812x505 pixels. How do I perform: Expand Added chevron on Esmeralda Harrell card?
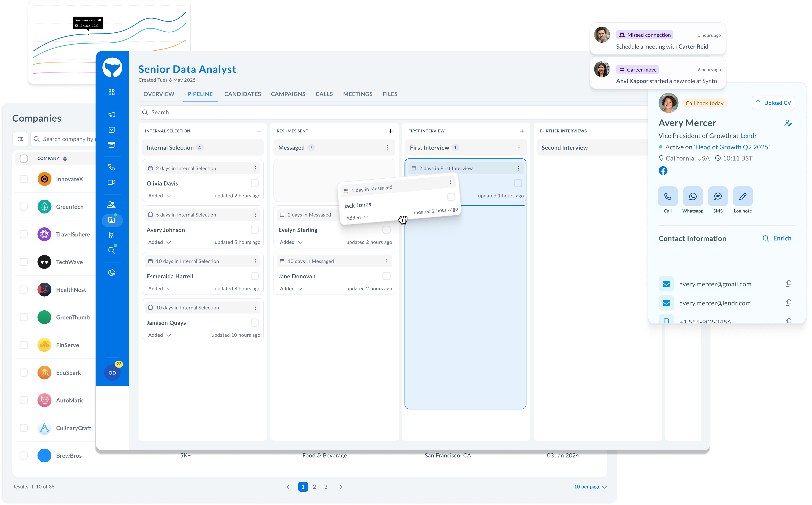tap(168, 289)
